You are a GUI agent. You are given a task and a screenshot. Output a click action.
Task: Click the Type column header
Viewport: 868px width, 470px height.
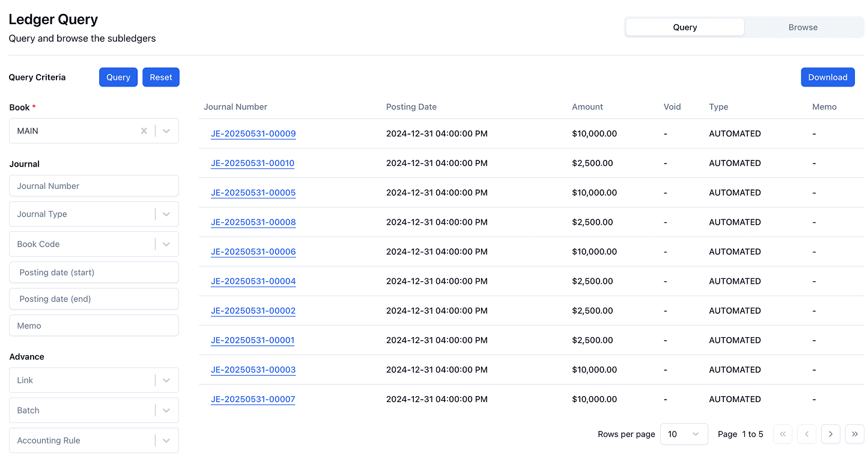(x=718, y=106)
